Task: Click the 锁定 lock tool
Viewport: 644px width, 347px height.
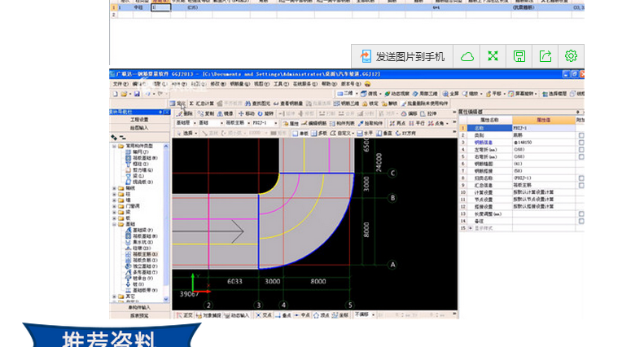Action: [370, 103]
